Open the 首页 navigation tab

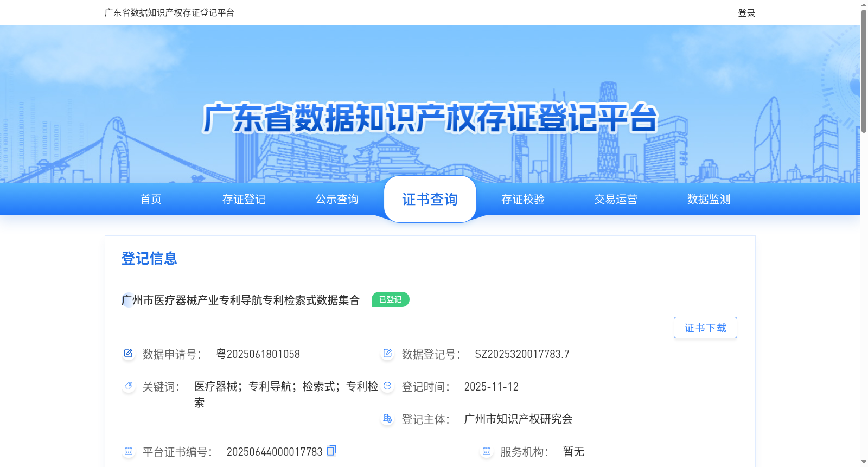151,199
